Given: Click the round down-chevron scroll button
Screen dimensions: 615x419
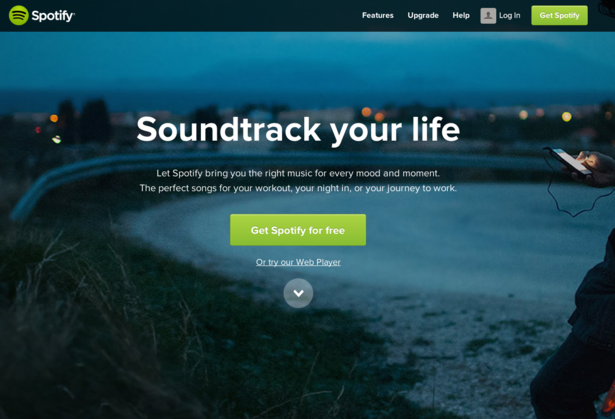Looking at the screenshot, I should [298, 293].
